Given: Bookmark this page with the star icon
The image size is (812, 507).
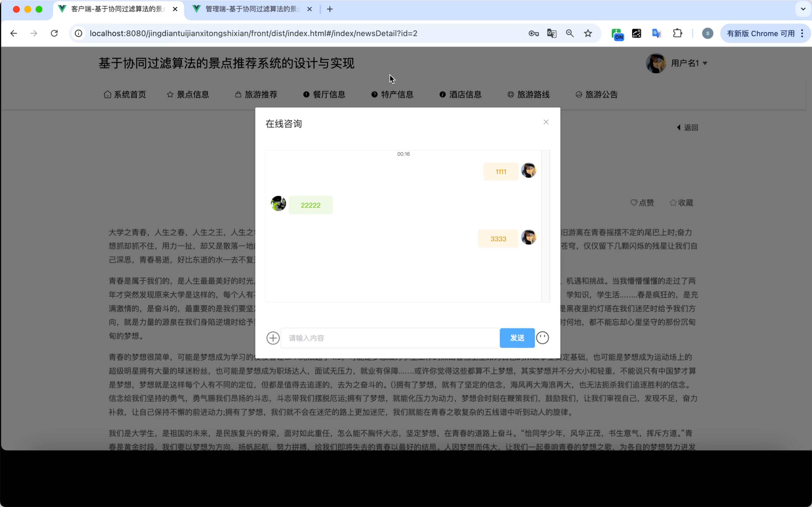Looking at the screenshot, I should pos(588,33).
